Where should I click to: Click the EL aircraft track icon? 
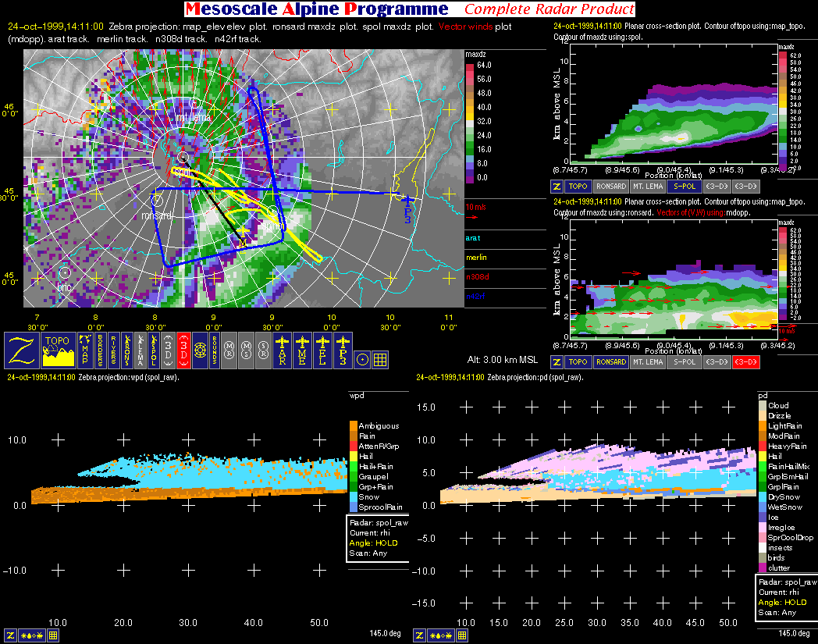pos(322,350)
